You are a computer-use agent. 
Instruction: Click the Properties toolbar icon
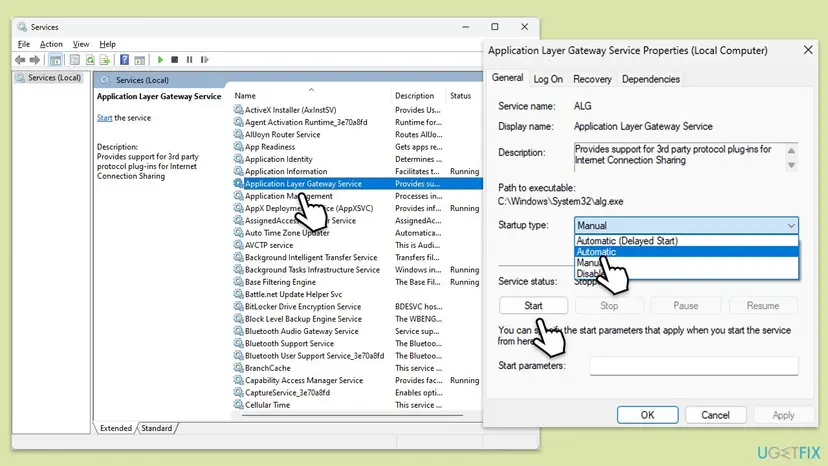(x=75, y=60)
